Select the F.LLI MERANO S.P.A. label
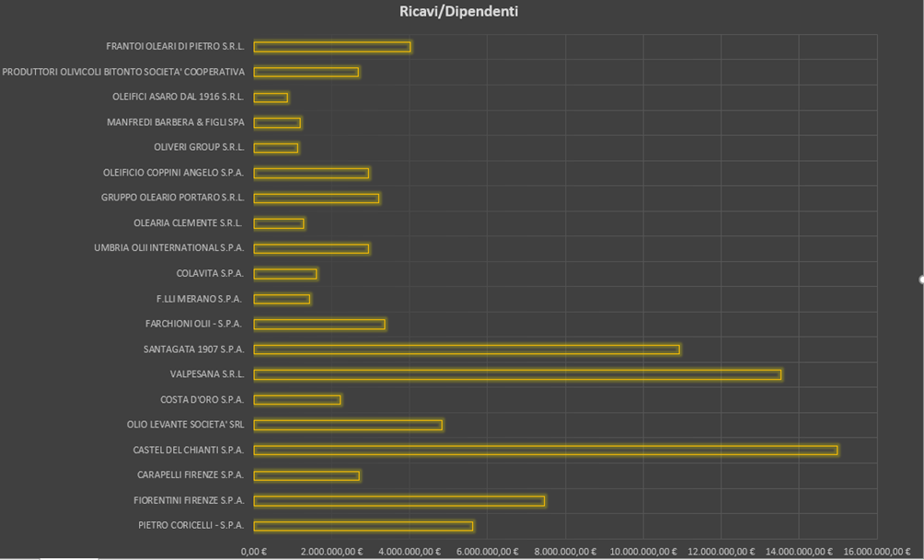924x560 pixels. click(199, 299)
